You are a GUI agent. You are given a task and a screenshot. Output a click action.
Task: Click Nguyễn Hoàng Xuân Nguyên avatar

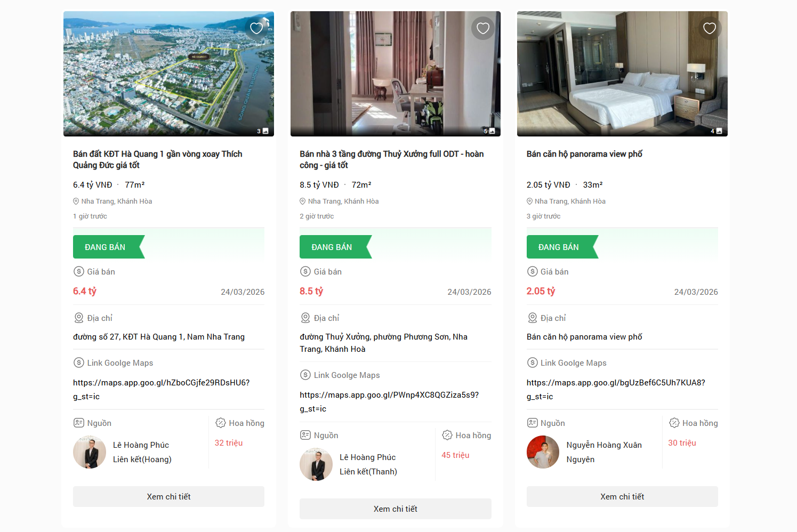(x=543, y=452)
